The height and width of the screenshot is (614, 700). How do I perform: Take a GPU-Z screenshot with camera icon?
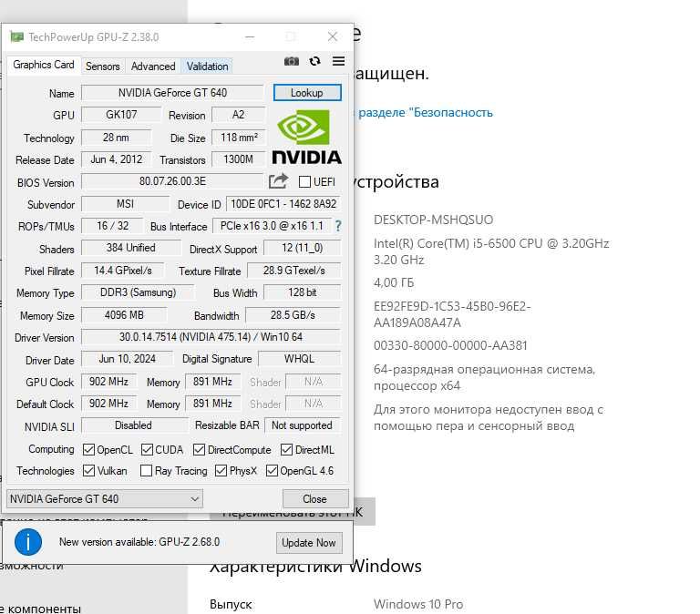(292, 61)
